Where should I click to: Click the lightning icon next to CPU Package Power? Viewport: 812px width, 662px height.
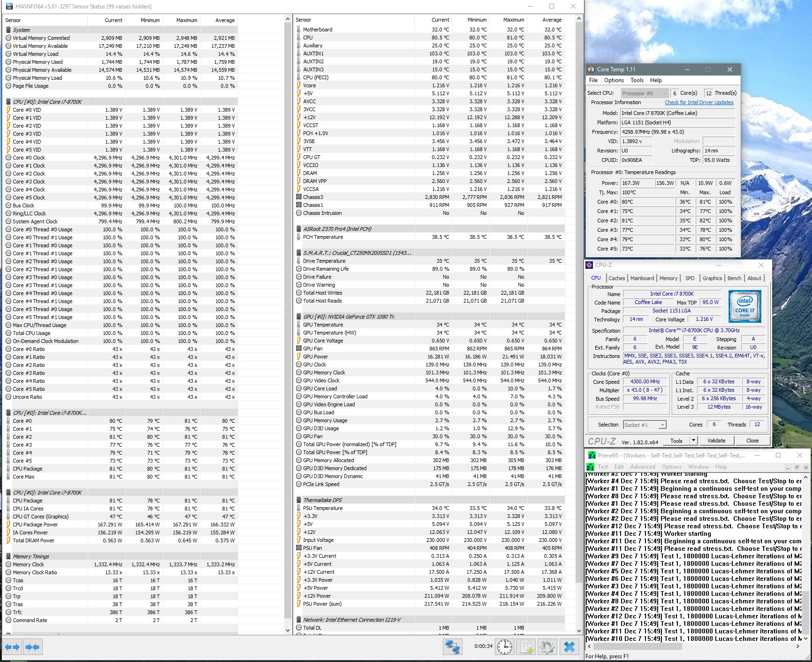click(8, 525)
